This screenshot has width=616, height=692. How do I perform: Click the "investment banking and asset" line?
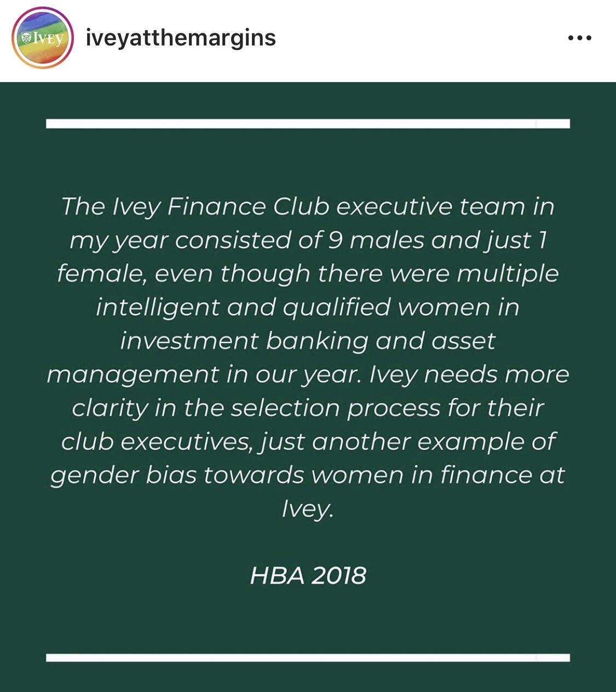pyautogui.click(x=308, y=341)
